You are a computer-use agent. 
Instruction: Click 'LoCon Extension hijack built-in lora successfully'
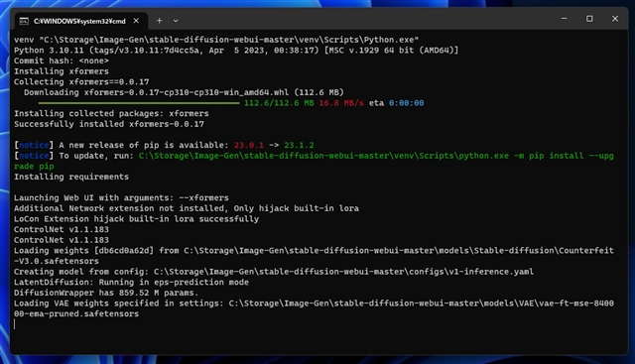[x=136, y=218]
